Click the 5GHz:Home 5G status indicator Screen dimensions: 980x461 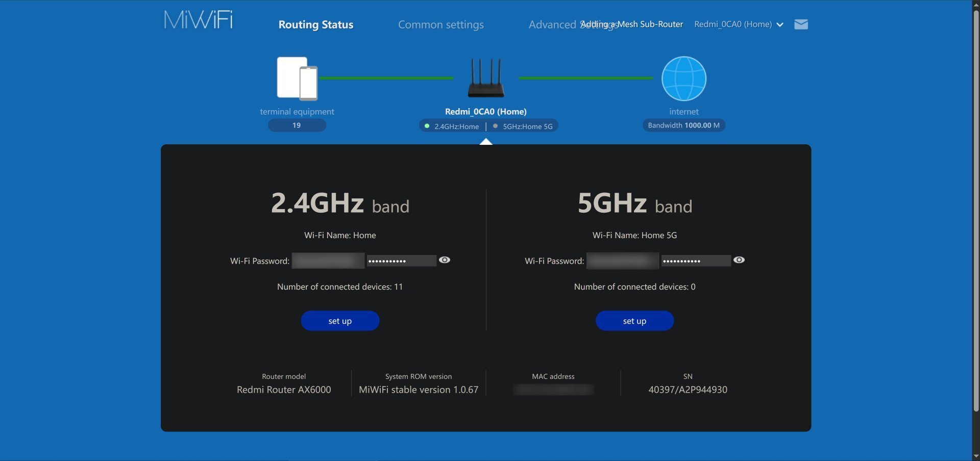tap(523, 126)
